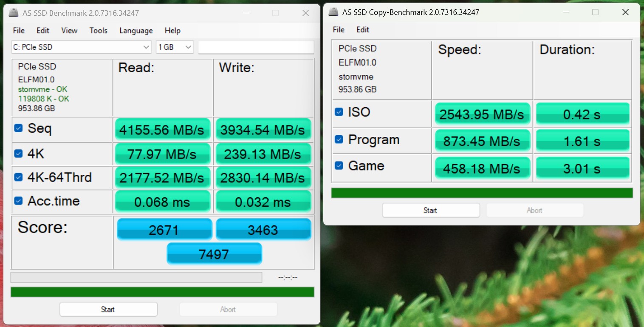The image size is (644, 327).
Task: Open the Language menu
Action: point(136,30)
